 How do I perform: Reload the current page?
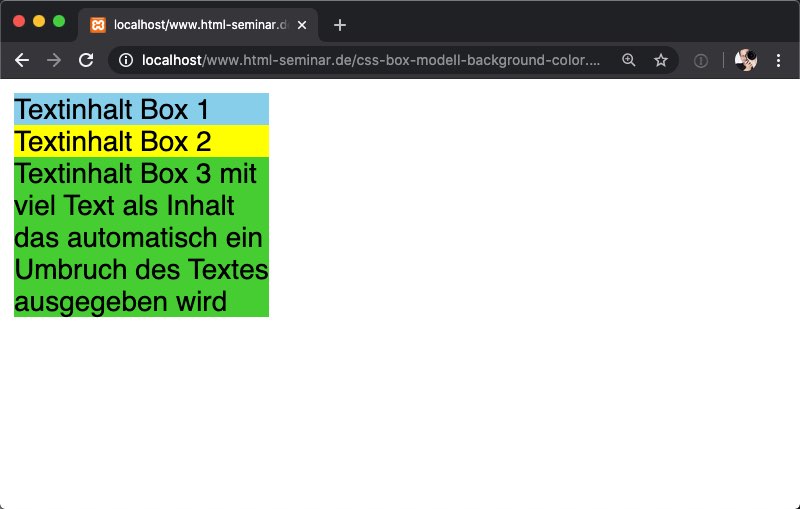coord(86,60)
